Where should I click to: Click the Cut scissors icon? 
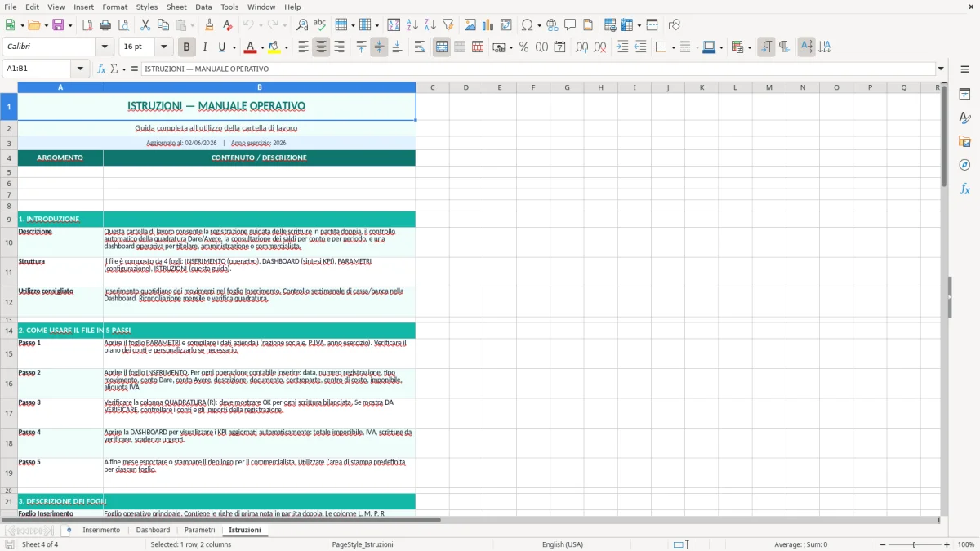coord(145,25)
